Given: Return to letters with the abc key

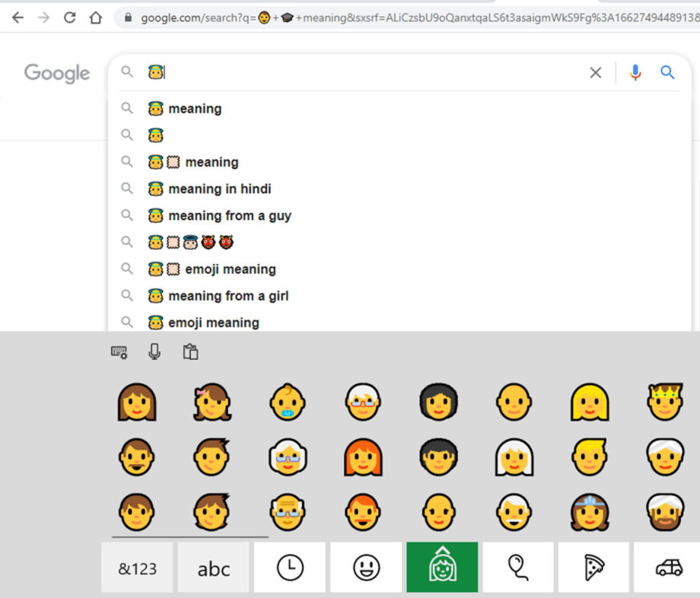Looking at the screenshot, I should click(213, 567).
